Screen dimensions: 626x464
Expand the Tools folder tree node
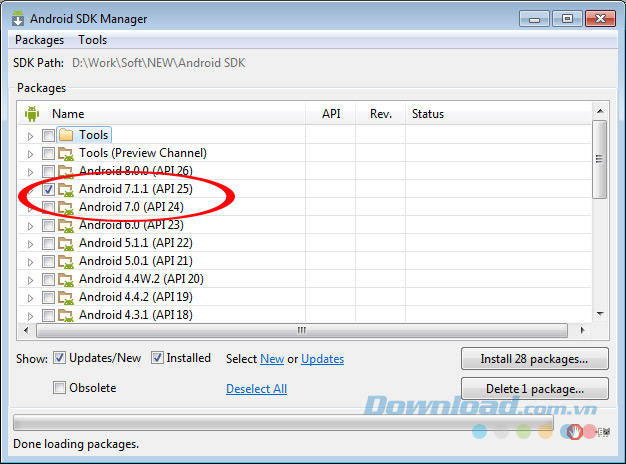[30, 136]
